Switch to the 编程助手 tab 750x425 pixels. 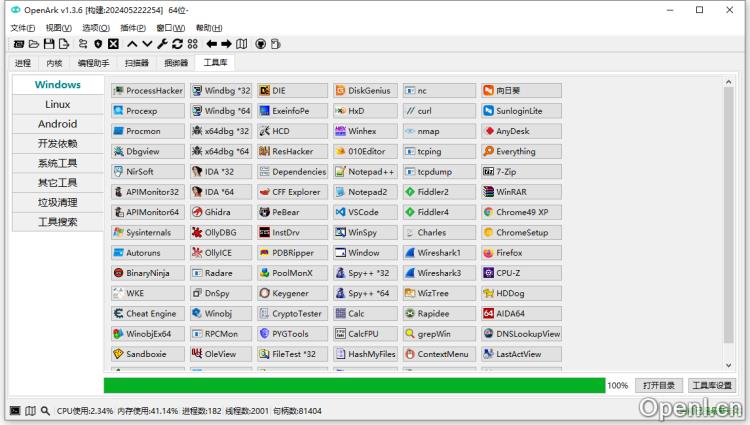(93, 63)
